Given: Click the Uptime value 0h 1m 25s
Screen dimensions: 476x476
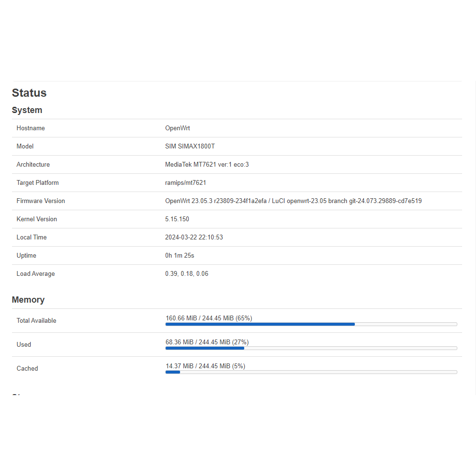Looking at the screenshot, I should click(x=180, y=256).
